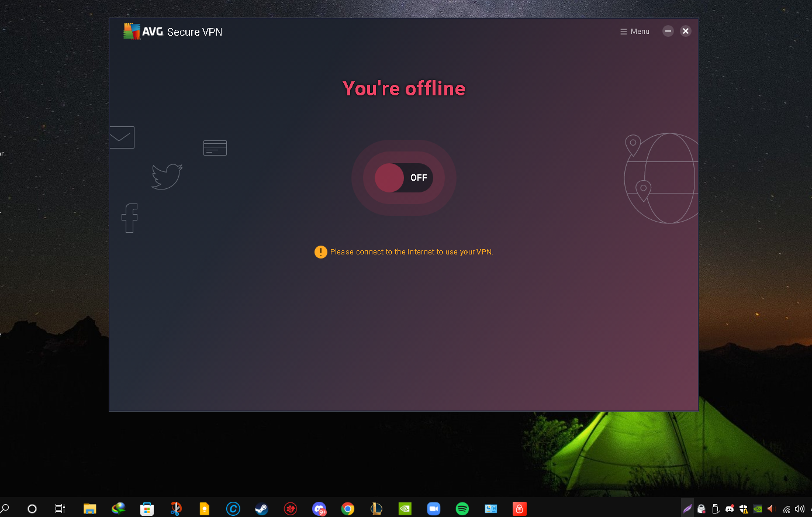812x517 pixels.
Task: Click the red AVG Secure VPN taskbar icon
Action: 520,509
